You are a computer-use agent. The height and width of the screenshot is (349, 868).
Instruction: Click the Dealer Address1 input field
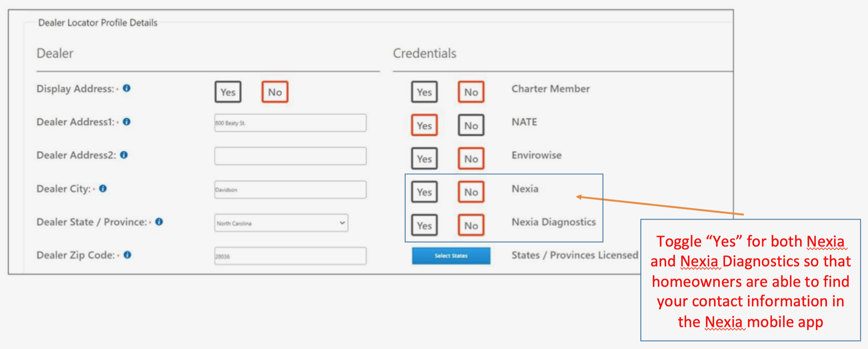tap(290, 123)
